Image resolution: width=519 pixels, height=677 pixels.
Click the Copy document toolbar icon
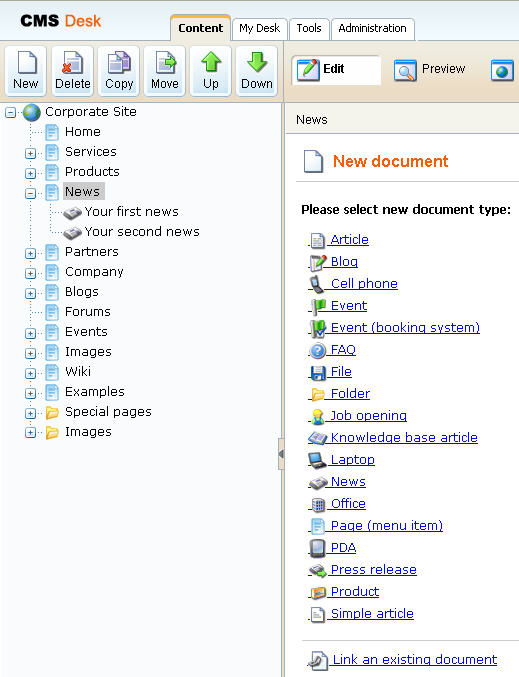click(119, 71)
